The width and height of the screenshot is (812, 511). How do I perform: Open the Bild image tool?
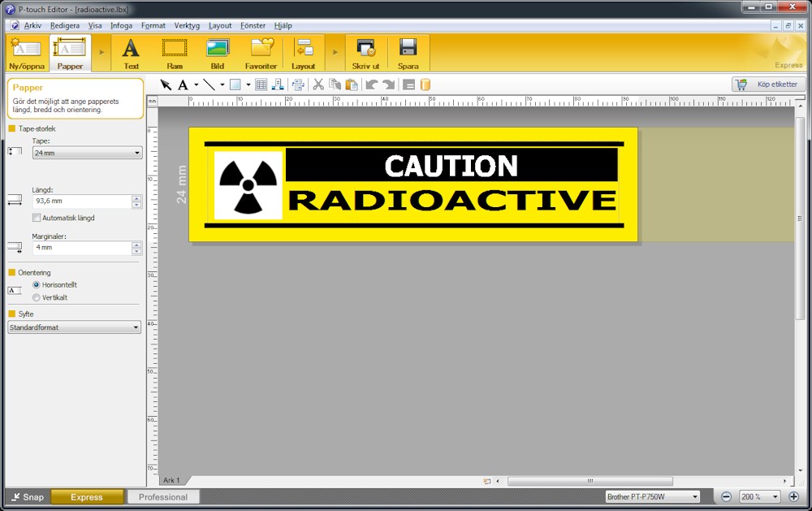(x=218, y=54)
